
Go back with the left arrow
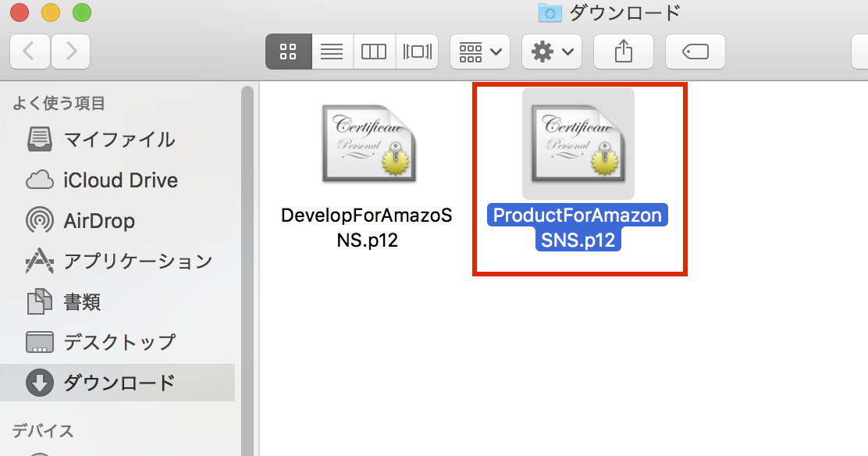30,52
